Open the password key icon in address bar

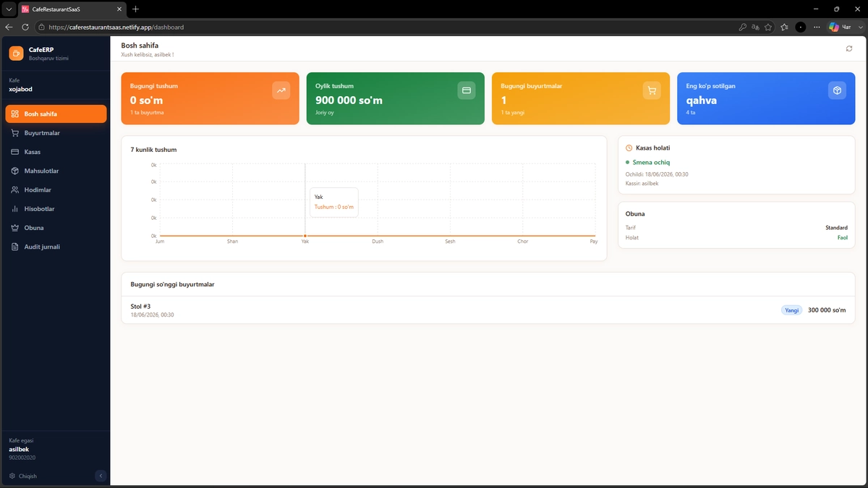coord(742,27)
